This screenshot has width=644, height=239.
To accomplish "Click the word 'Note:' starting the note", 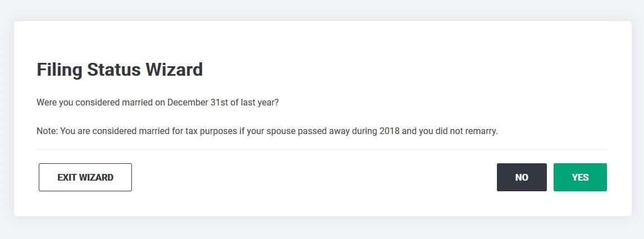I will pos(47,131).
